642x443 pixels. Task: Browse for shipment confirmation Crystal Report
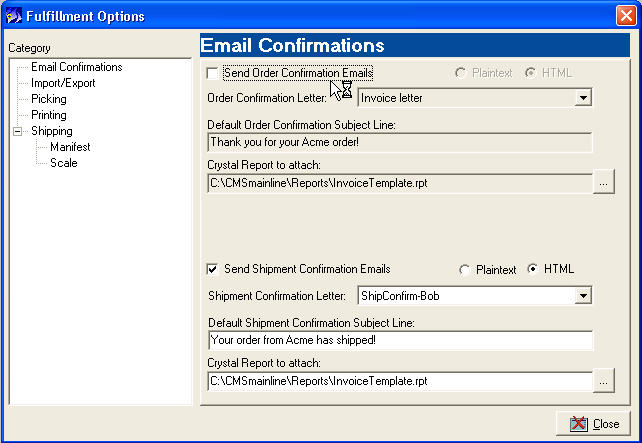click(x=604, y=380)
